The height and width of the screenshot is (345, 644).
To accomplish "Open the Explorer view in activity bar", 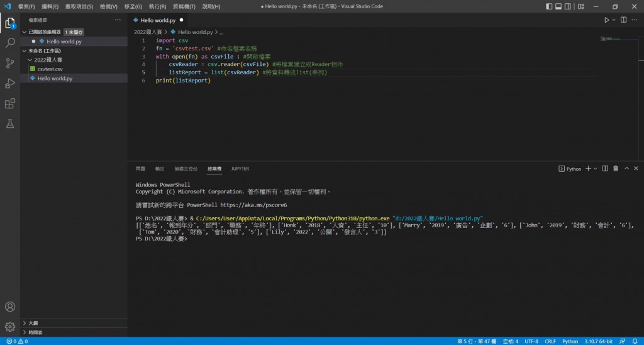I will point(10,23).
